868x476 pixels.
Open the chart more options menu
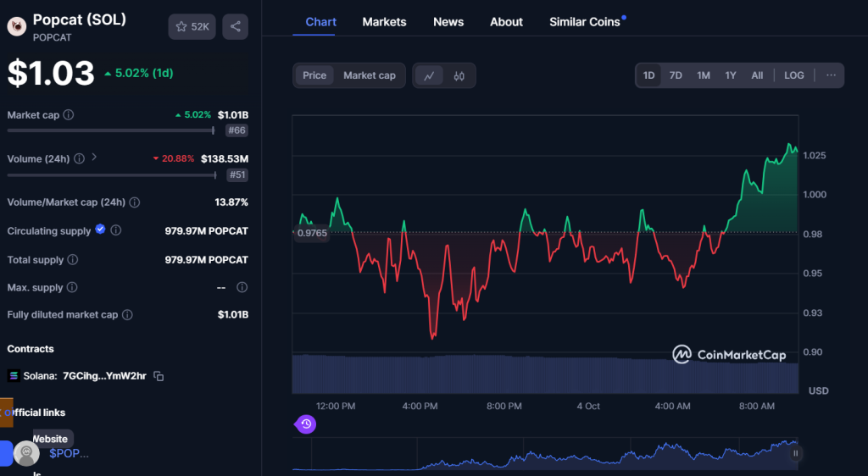click(x=831, y=75)
